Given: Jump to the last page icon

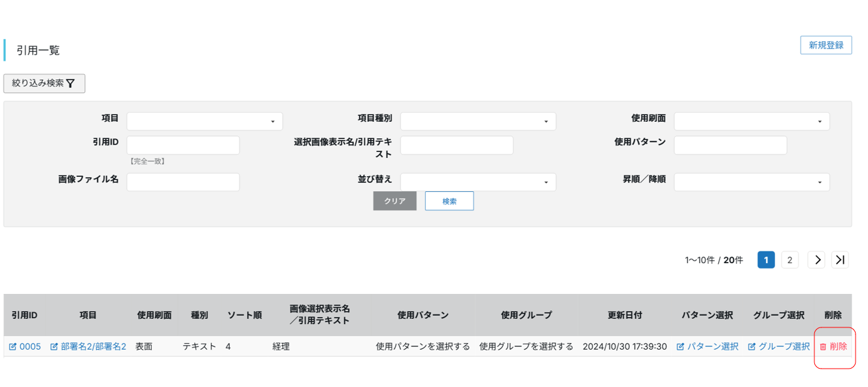Looking at the screenshot, I should coord(840,260).
